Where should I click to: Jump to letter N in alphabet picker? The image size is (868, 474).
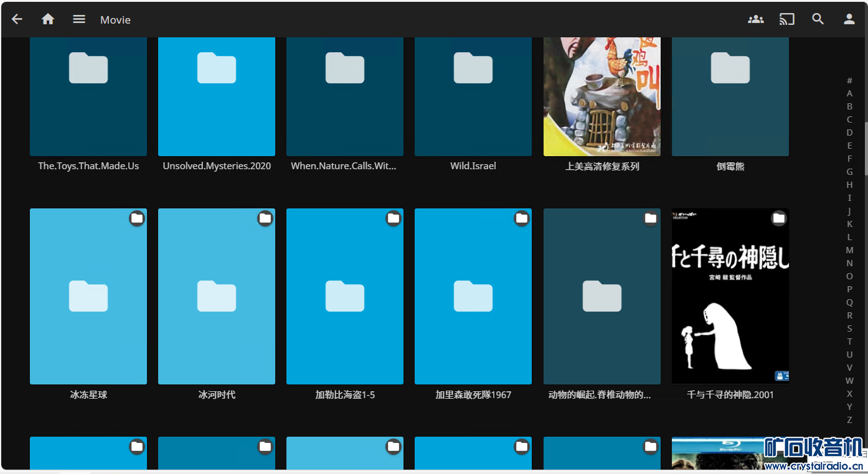coord(849,263)
